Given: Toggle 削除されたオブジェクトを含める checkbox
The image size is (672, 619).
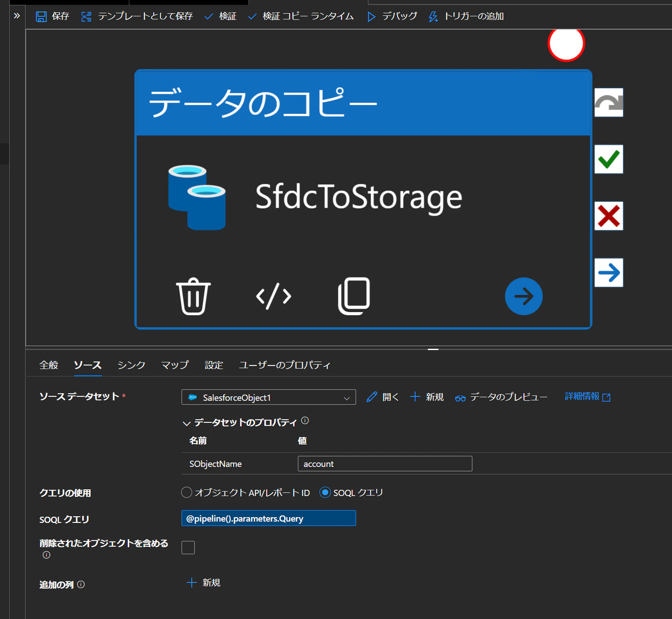Looking at the screenshot, I should (x=188, y=548).
